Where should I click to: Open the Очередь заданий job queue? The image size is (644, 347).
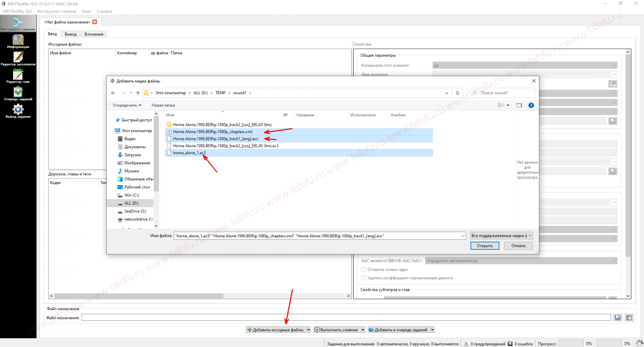[18, 94]
